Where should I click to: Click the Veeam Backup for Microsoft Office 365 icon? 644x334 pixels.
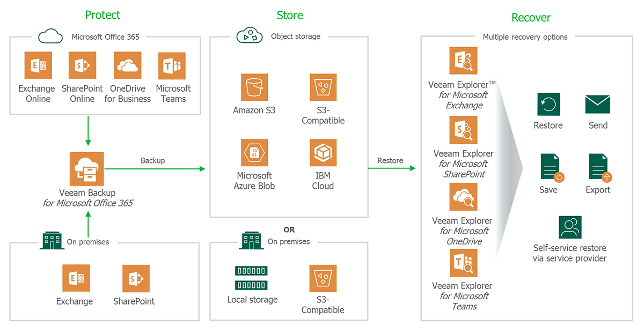[87, 168]
